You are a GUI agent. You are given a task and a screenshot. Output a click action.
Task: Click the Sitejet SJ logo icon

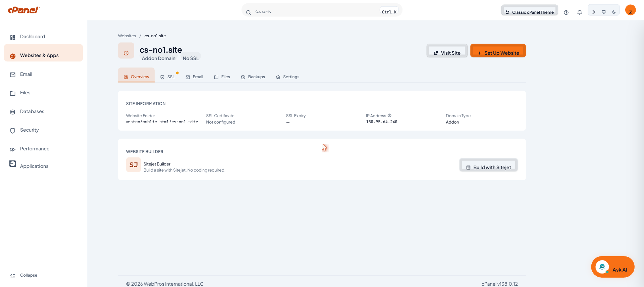[133, 165]
